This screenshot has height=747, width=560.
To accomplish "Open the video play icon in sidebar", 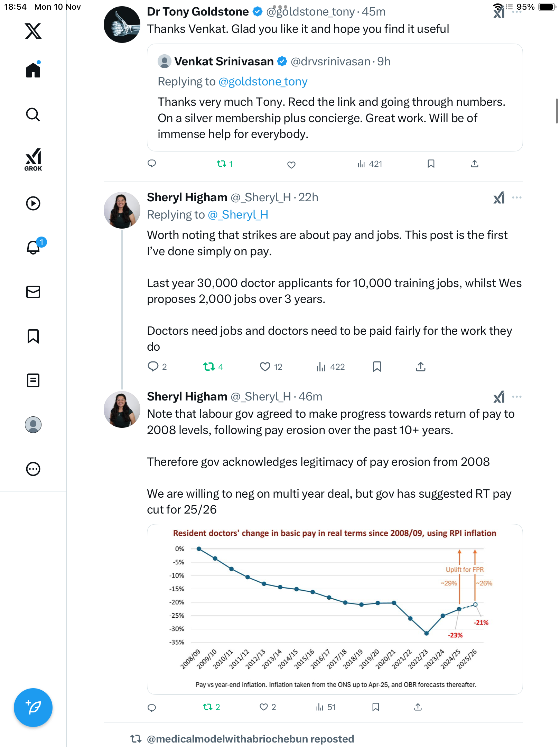I will tap(33, 203).
